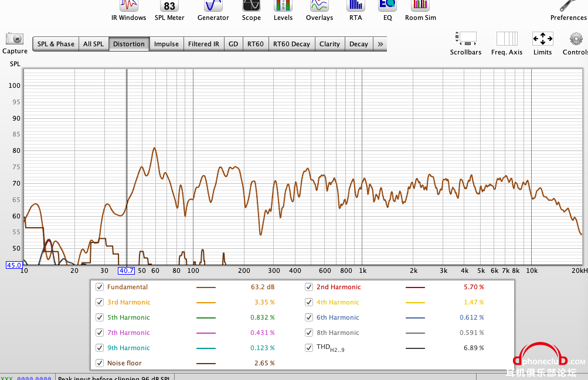This screenshot has width=588, height=380.
Task: Toggle 9th Harmonic trace
Action: (100, 347)
